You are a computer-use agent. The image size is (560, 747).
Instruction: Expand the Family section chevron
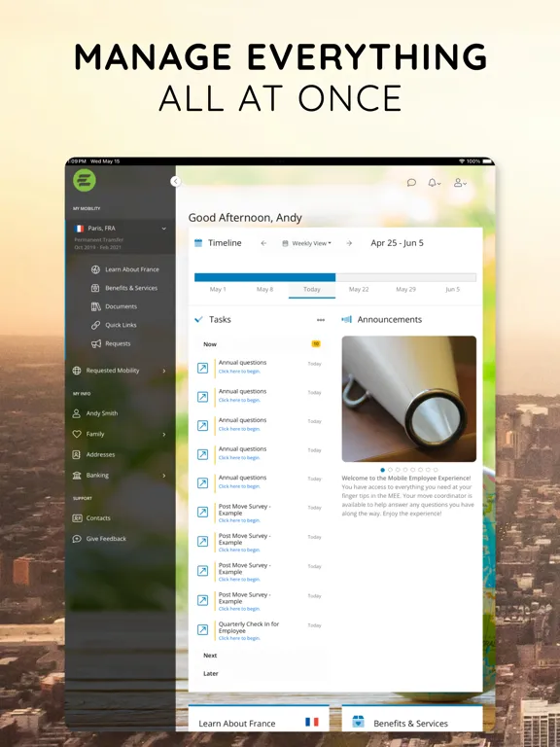(164, 434)
